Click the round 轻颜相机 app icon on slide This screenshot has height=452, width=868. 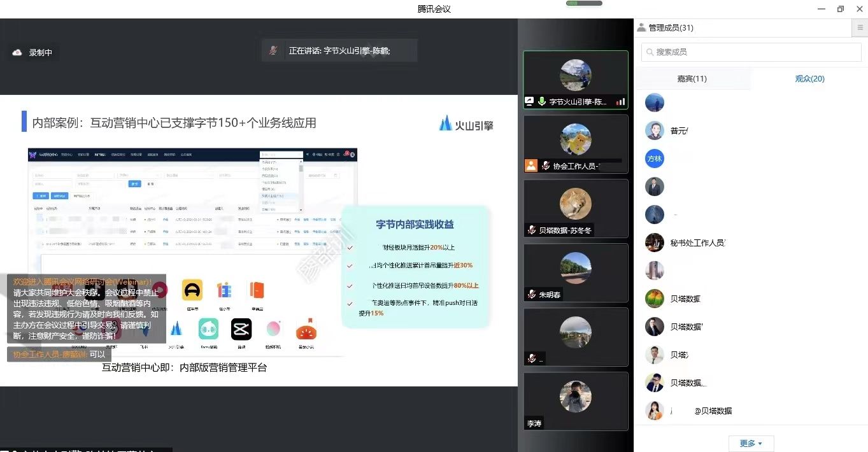(273, 329)
